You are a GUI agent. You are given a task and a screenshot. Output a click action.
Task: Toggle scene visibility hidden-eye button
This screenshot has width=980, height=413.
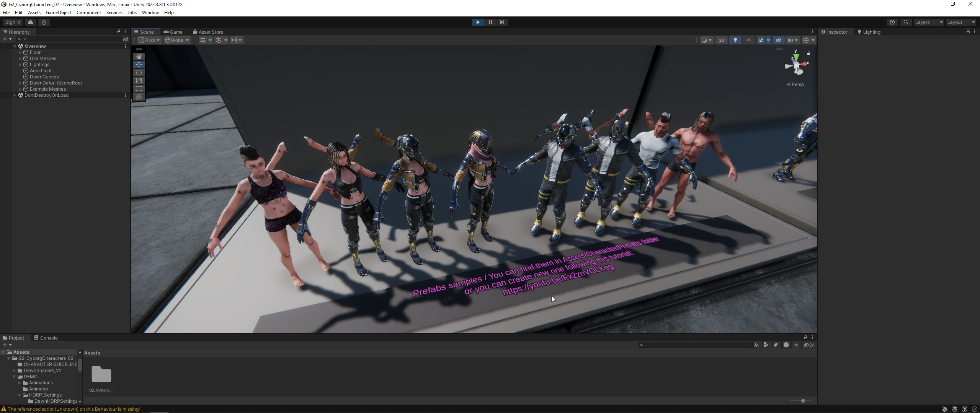pyautogui.click(x=778, y=40)
